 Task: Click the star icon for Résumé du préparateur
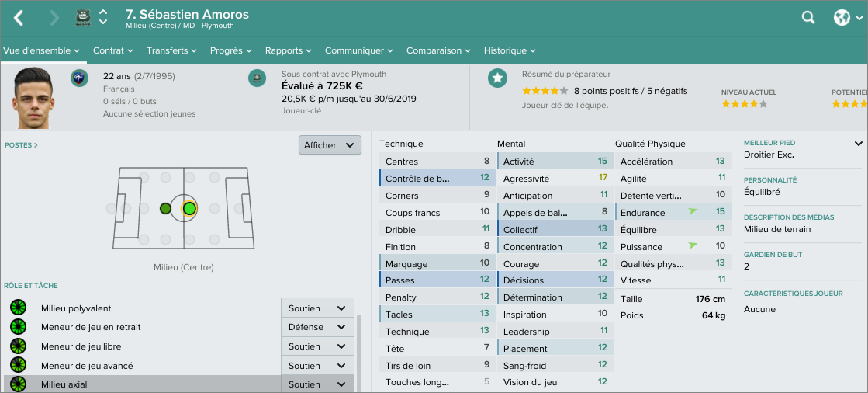click(497, 78)
